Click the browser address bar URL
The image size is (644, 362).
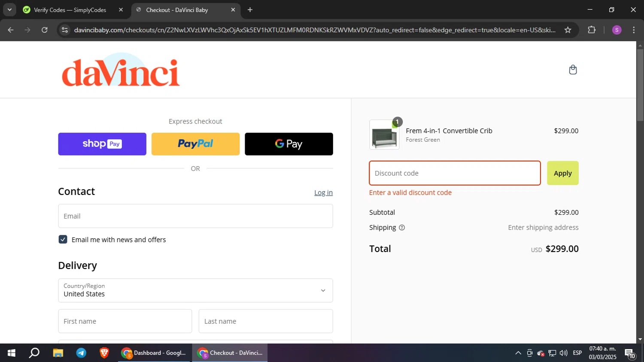[x=314, y=30]
